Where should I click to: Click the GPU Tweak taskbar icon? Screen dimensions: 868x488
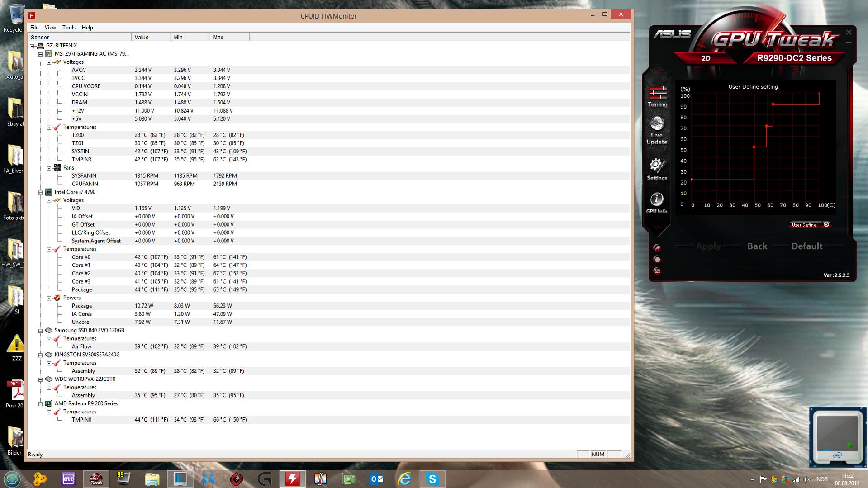pyautogui.click(x=96, y=479)
